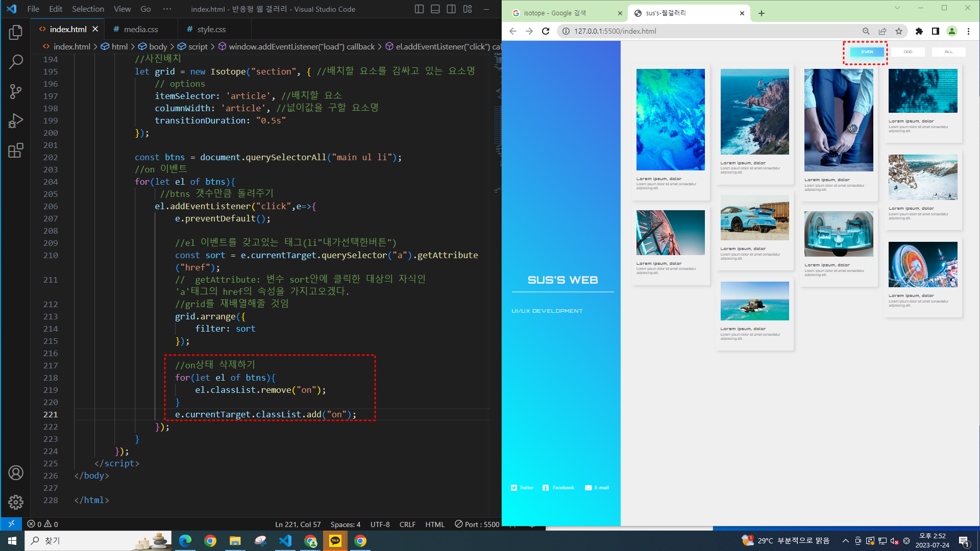
Task: Click the EVEN filter button
Action: 867,52
